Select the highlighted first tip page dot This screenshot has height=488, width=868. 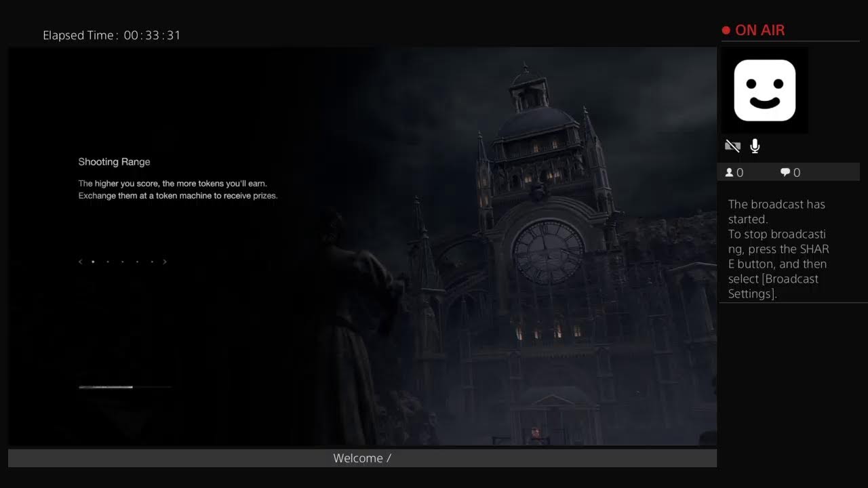(93, 262)
